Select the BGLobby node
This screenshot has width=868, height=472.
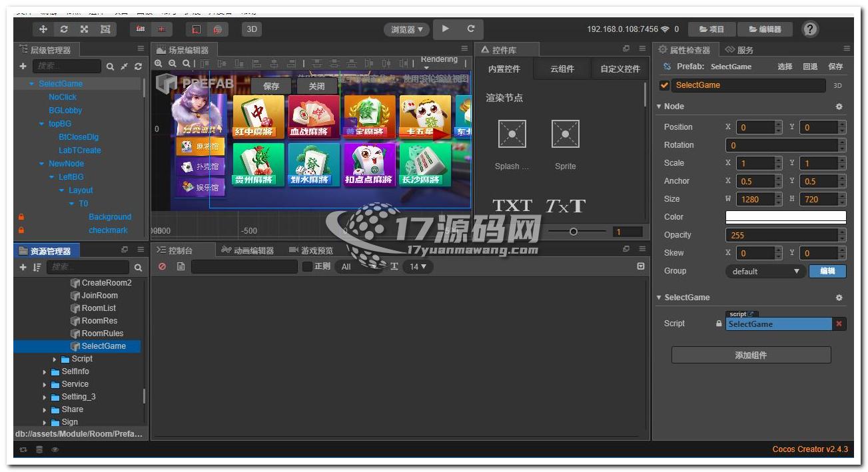tap(65, 111)
